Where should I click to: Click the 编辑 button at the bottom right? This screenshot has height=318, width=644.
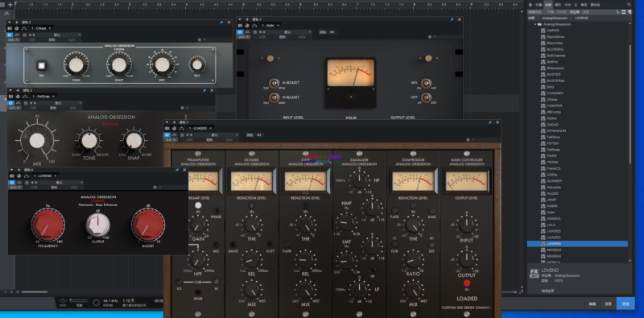click(592, 304)
